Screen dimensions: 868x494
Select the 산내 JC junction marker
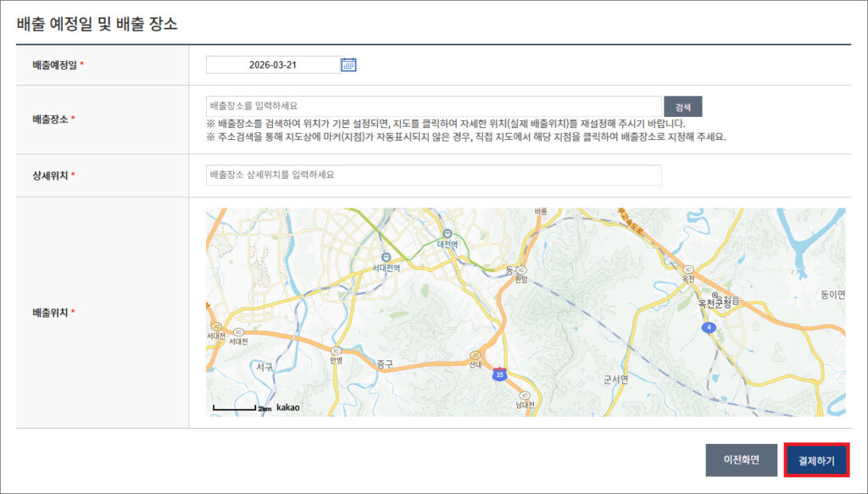pyautogui.click(x=475, y=355)
